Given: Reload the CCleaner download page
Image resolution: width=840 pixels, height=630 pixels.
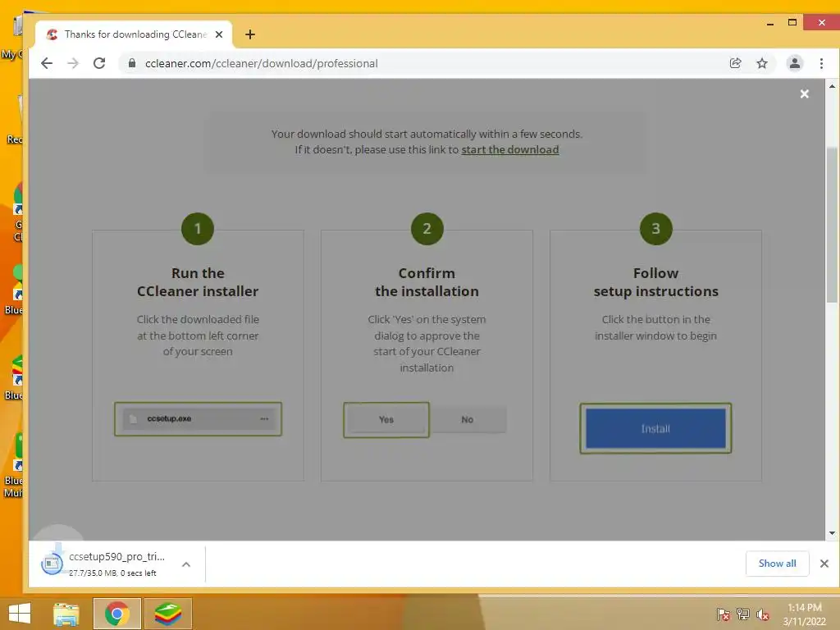Looking at the screenshot, I should coord(99,63).
